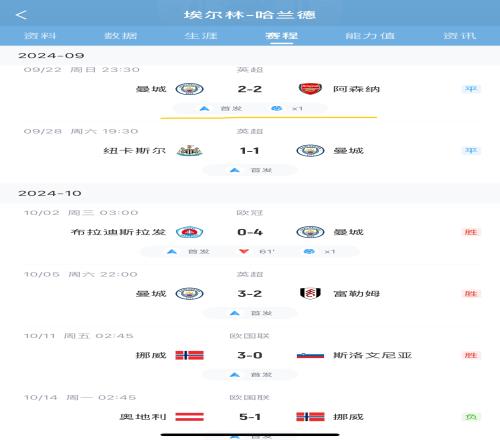Open the Arsenal club crest
500x440 pixels.
pos(310,89)
